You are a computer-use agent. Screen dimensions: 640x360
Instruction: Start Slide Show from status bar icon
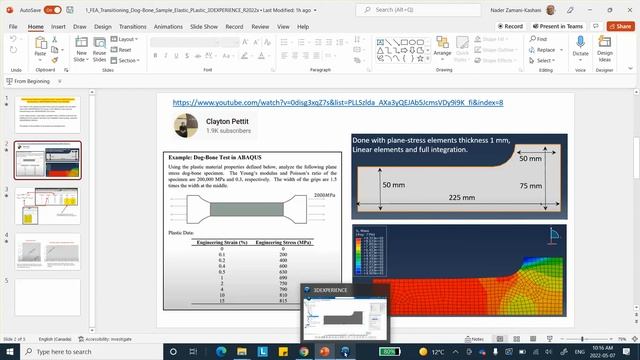pyautogui.click(x=549, y=339)
